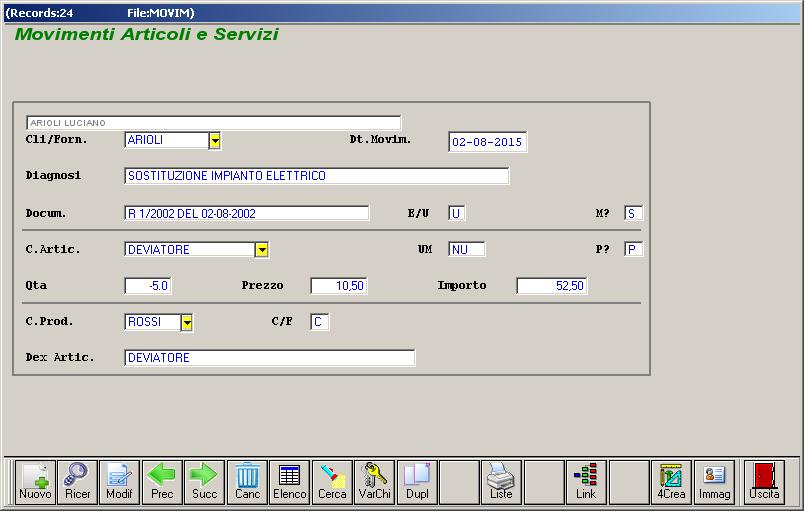The width and height of the screenshot is (804, 511).
Task: Click the Dt.Movim. label
Action: point(380,139)
